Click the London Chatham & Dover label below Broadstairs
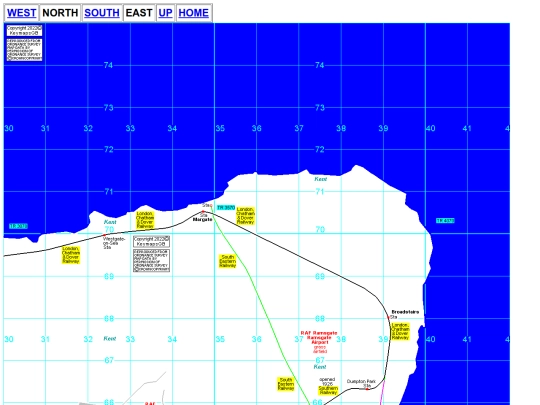540x405 pixels. (401, 332)
